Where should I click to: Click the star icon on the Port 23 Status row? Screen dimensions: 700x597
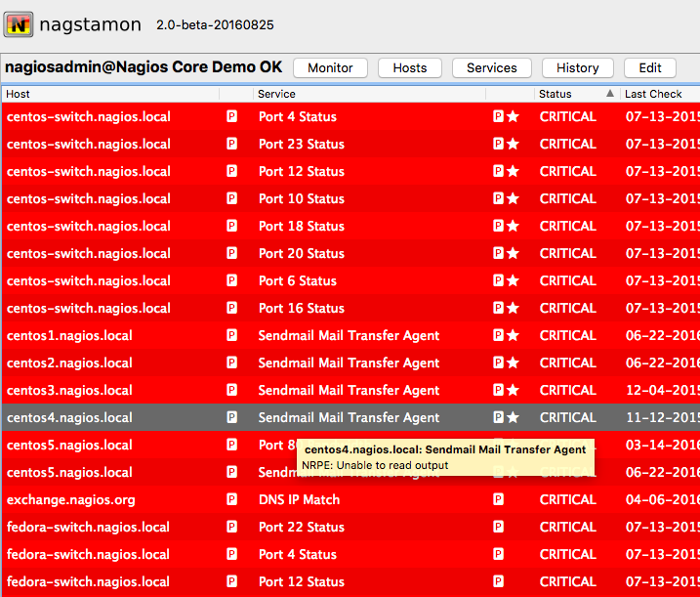point(513,144)
